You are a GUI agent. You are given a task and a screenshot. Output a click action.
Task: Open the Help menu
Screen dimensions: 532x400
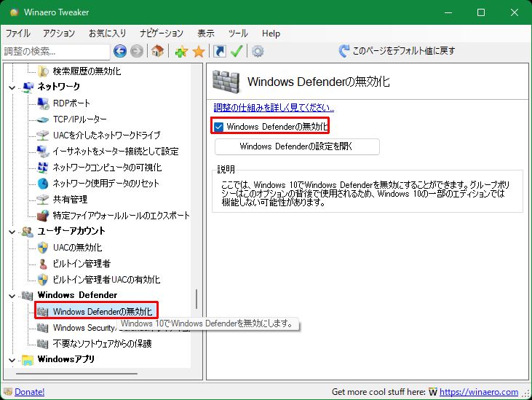pyautogui.click(x=271, y=34)
